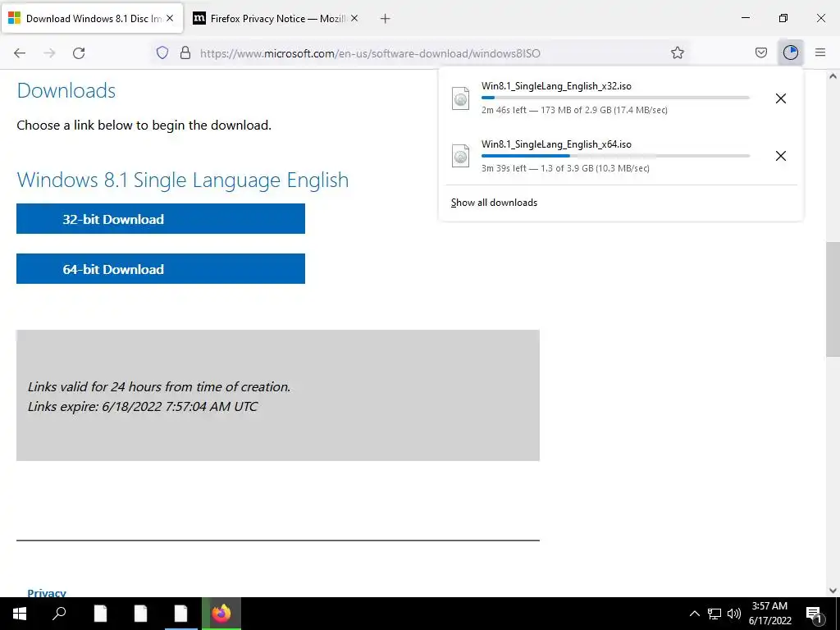Open the volume speaker tray icon

click(734, 614)
